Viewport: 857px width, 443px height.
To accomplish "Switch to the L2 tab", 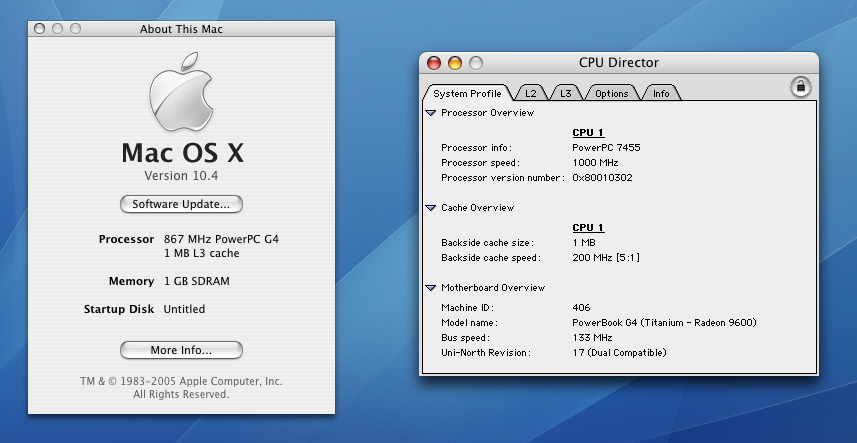I will pos(531,93).
